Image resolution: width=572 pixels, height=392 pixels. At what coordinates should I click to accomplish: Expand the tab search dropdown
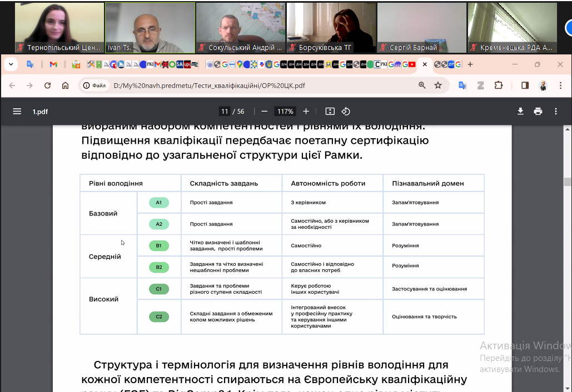pyautogui.click(x=11, y=64)
